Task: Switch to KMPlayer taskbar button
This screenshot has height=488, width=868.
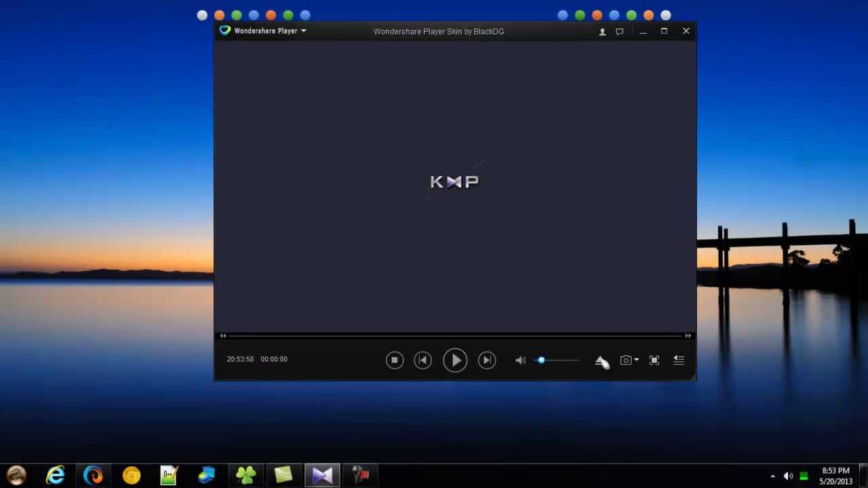Action: click(322, 475)
